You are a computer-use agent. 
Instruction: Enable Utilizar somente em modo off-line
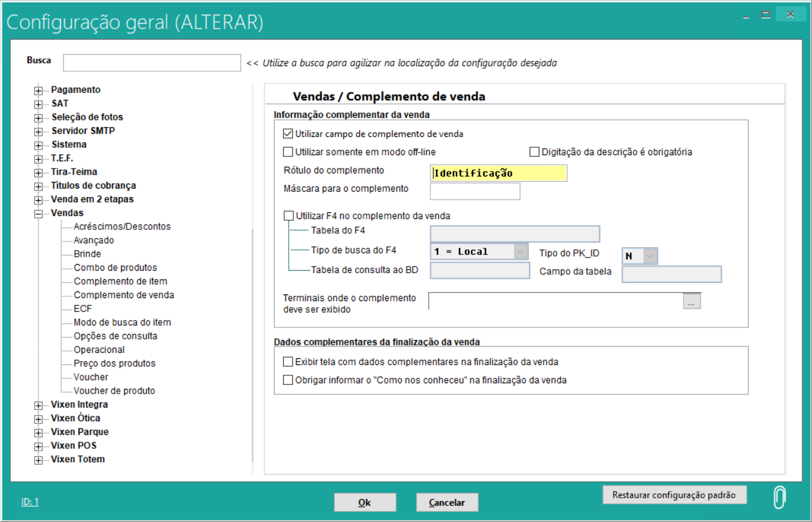(x=289, y=152)
